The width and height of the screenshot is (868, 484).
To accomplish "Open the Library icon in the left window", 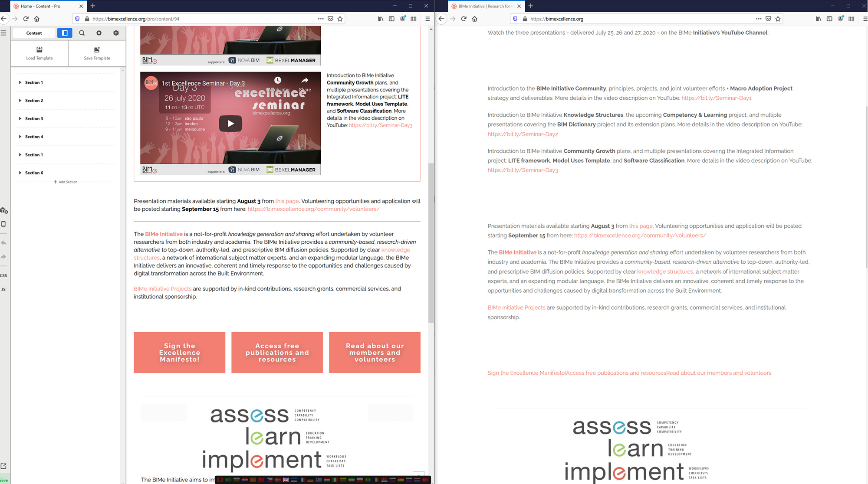I will 381,19.
